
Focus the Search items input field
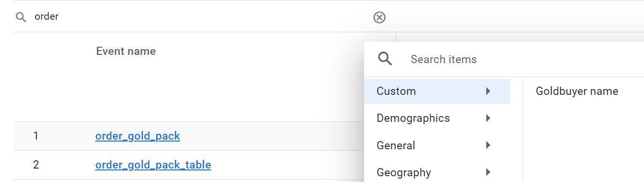(524, 59)
